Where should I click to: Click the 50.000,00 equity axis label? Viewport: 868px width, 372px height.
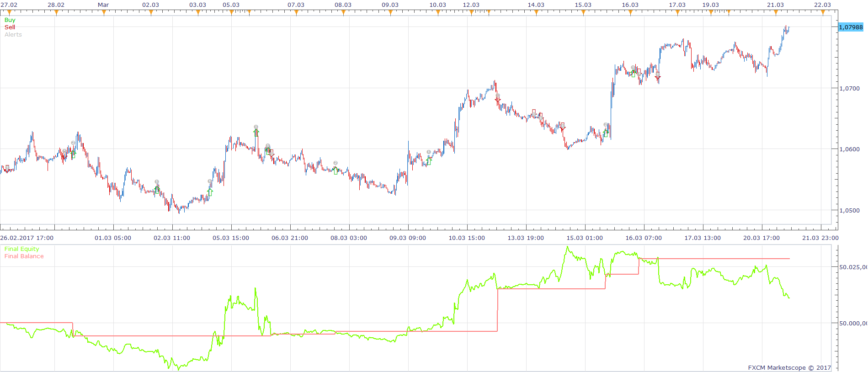click(853, 323)
